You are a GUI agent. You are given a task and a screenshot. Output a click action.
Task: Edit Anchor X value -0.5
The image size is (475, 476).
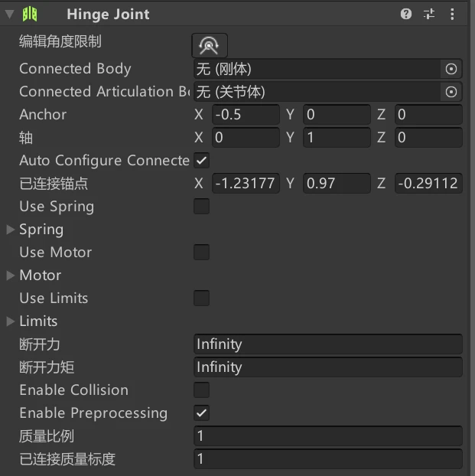246,115
